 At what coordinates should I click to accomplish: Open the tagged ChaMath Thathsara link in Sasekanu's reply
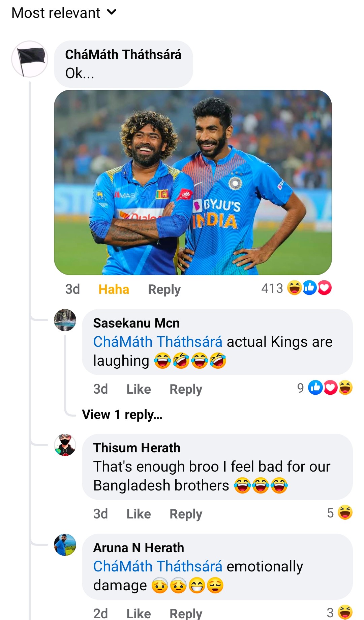(x=158, y=342)
